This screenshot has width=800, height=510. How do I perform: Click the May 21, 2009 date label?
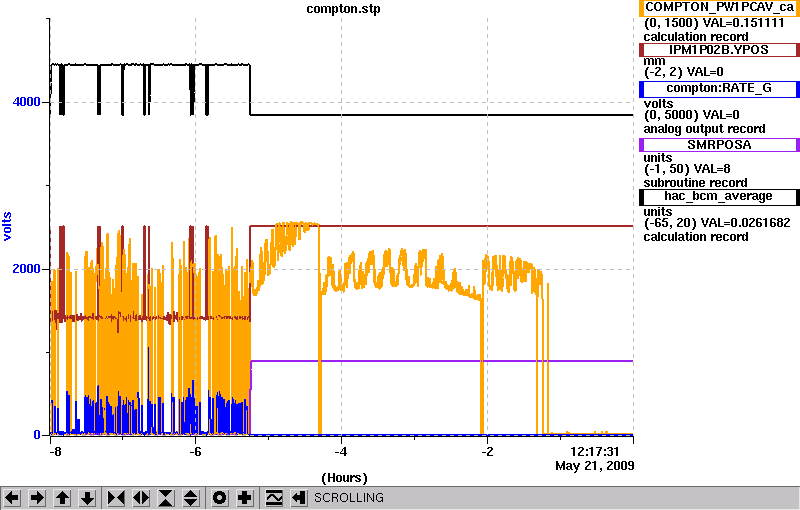(595, 466)
